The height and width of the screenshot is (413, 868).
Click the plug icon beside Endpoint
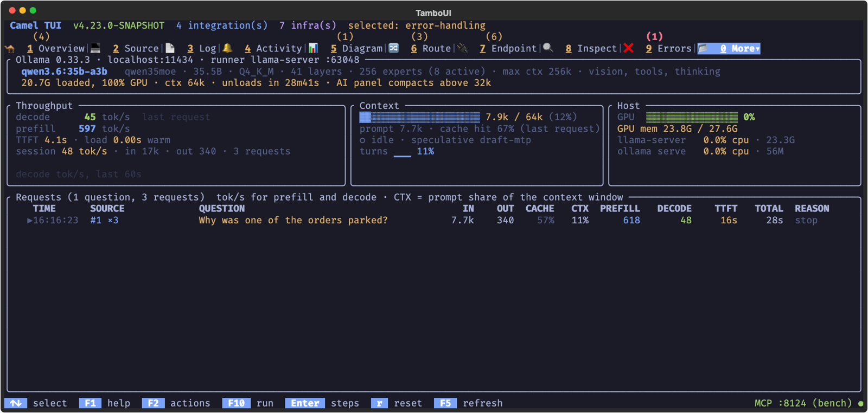(463, 48)
